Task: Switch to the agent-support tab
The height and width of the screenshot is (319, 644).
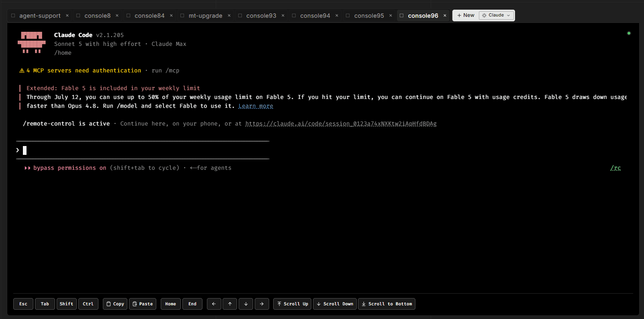Action: (x=40, y=16)
